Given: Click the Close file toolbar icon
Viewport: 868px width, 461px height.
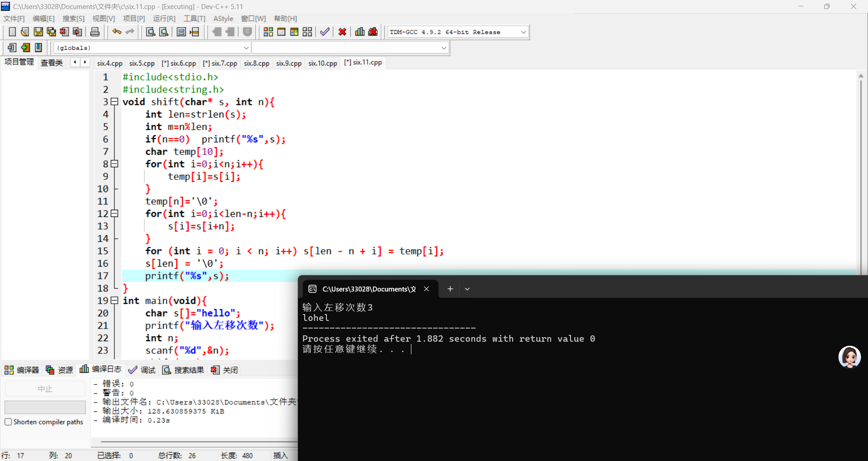Looking at the screenshot, I should [x=65, y=32].
